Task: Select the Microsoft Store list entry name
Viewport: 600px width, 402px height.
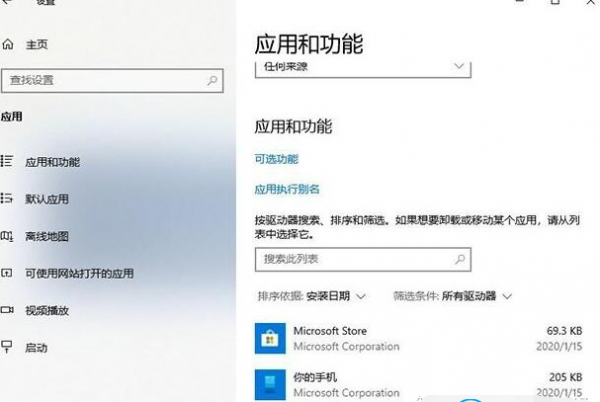Action: coord(330,331)
